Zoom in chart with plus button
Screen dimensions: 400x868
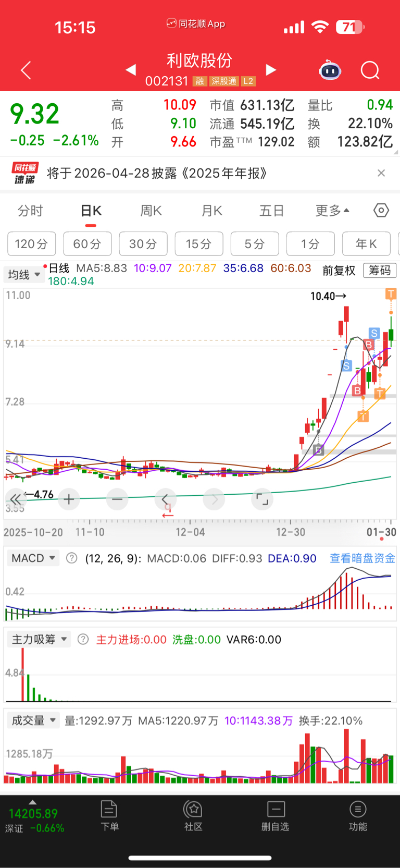coord(69,499)
